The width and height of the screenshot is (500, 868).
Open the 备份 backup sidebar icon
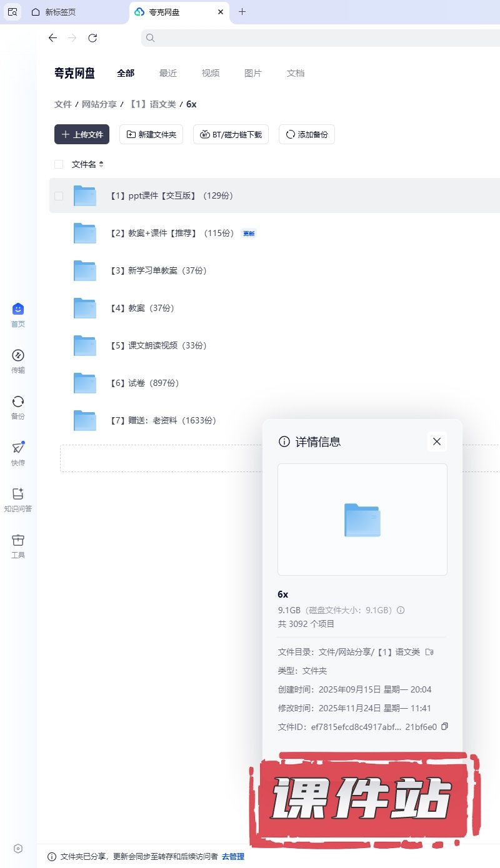coord(18,402)
